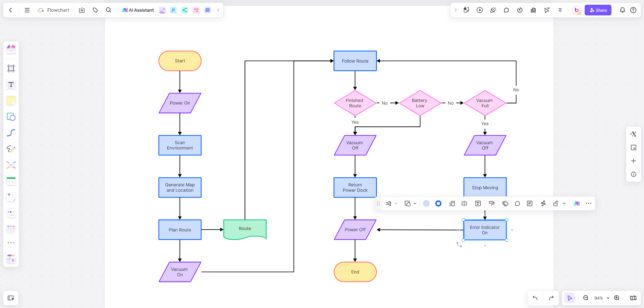Open templates icon in left sidebar
644x308 pixels.
[x=11, y=49]
